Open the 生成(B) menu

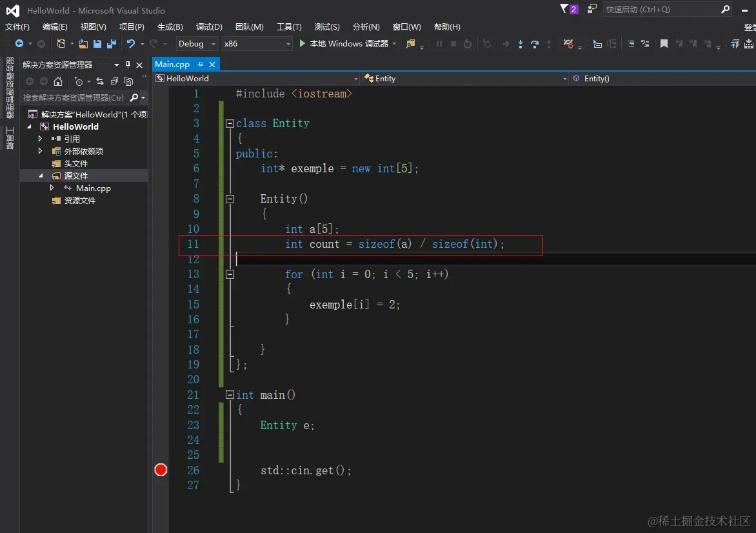tap(170, 27)
